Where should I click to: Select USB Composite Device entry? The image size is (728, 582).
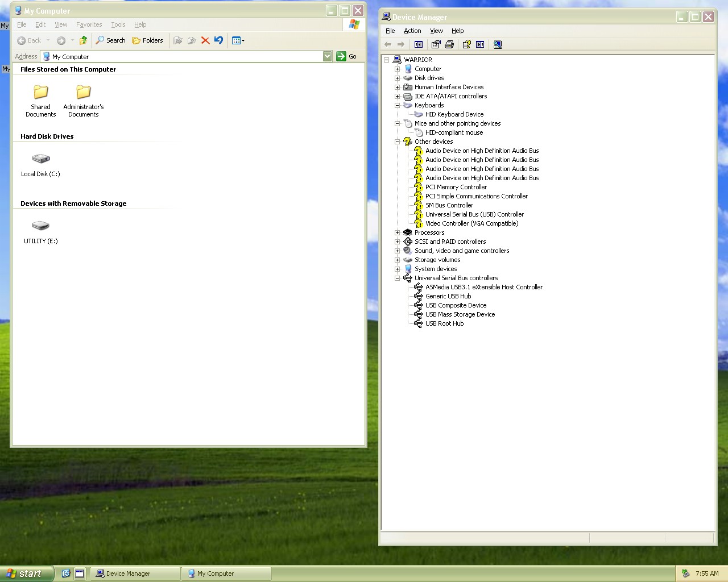coord(456,305)
